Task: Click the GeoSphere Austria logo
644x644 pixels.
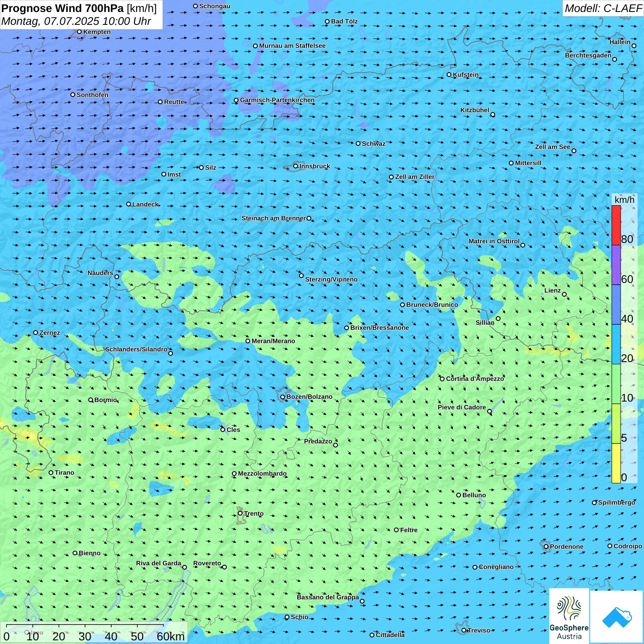Action: [x=569, y=616]
